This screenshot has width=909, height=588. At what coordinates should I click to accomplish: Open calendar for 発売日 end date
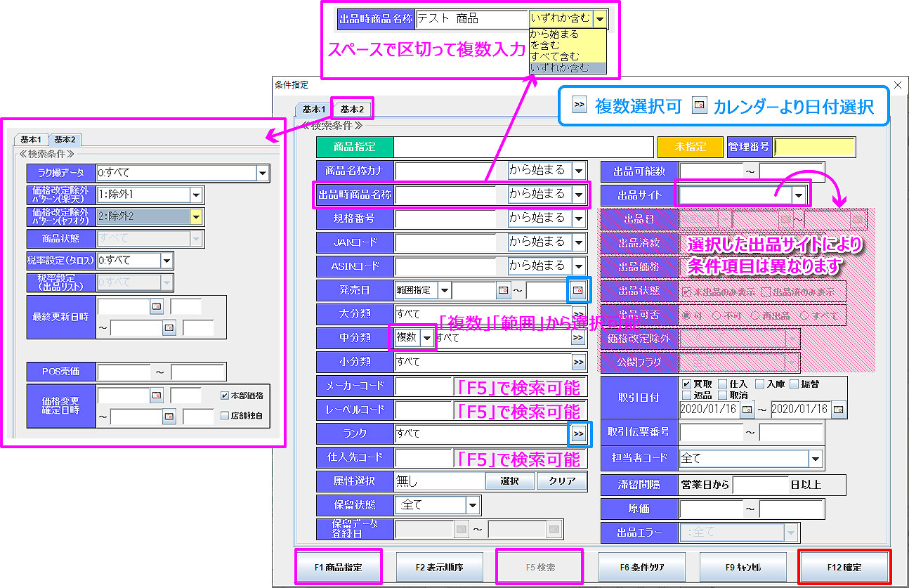point(579,289)
